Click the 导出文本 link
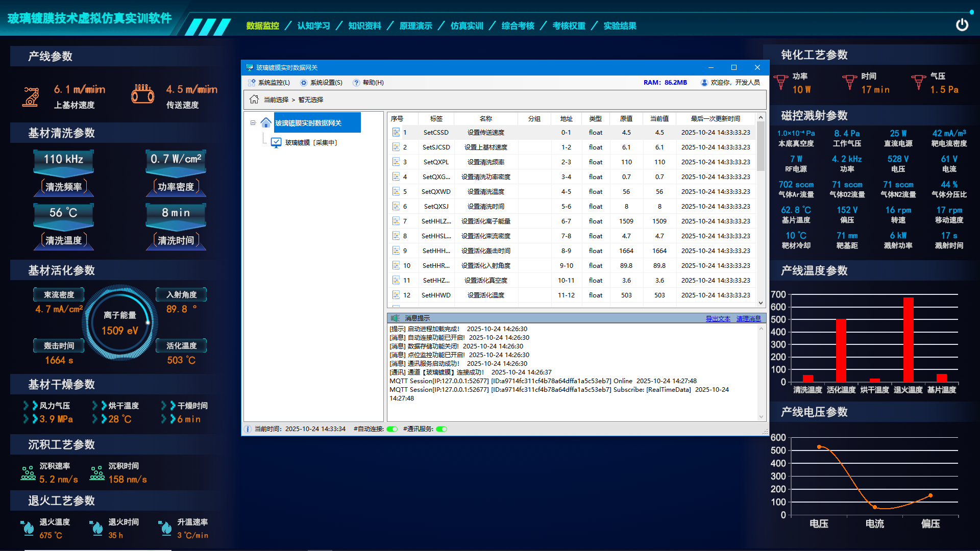 718,319
